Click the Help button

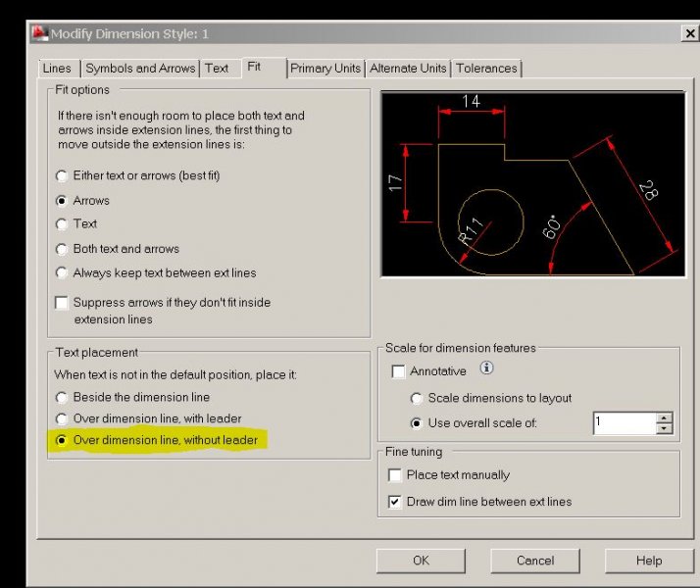pyautogui.click(x=649, y=561)
